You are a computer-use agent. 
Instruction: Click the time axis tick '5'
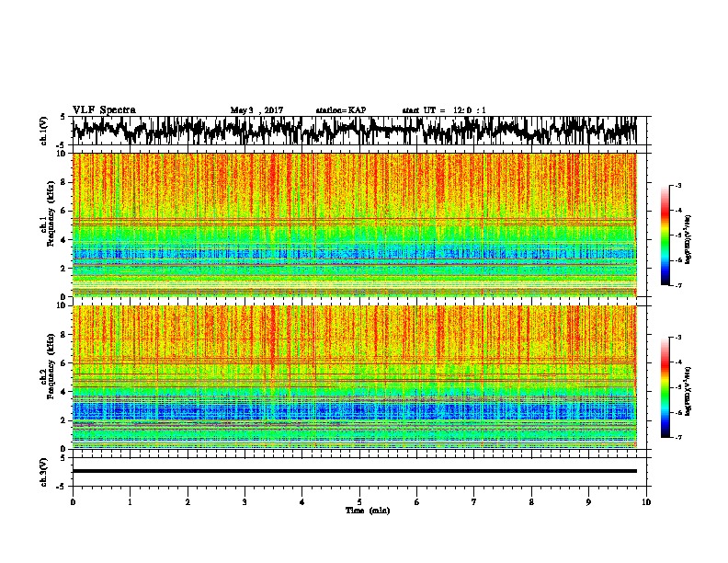[359, 502]
